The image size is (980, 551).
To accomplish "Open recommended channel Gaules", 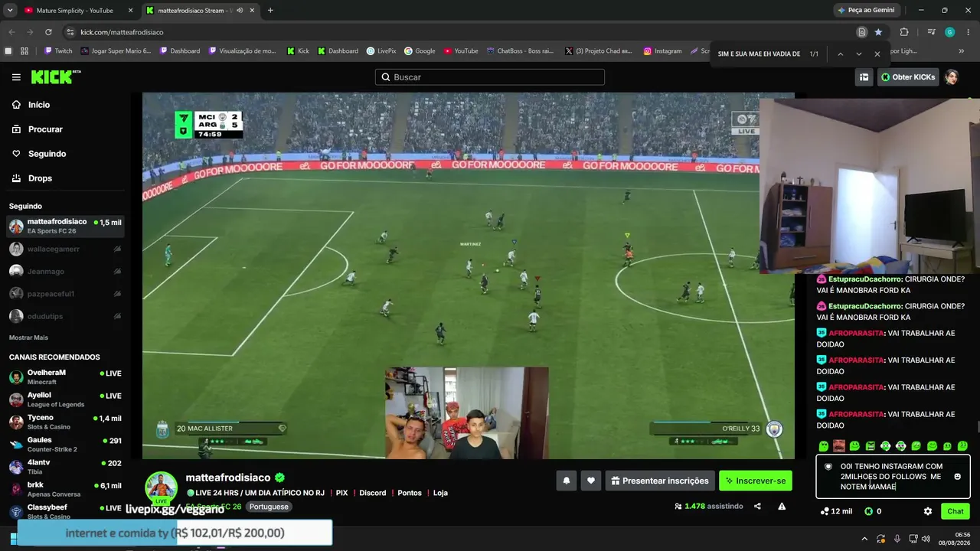I will 65,444.
